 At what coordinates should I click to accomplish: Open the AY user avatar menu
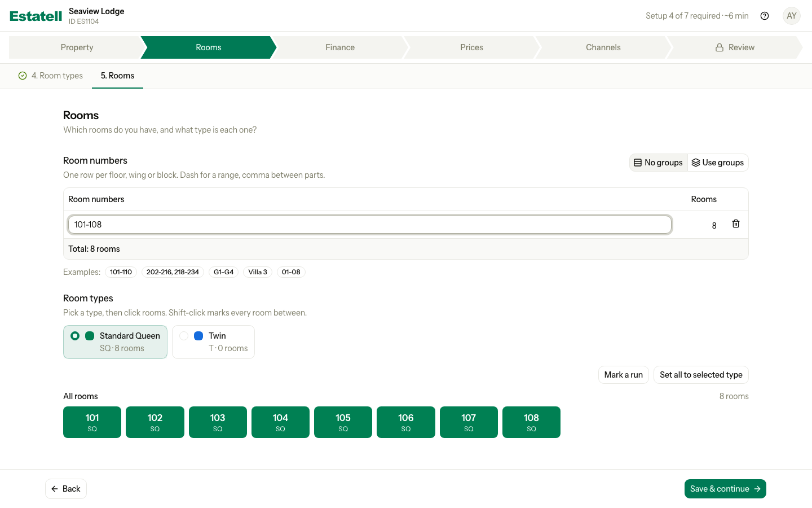pos(792,16)
